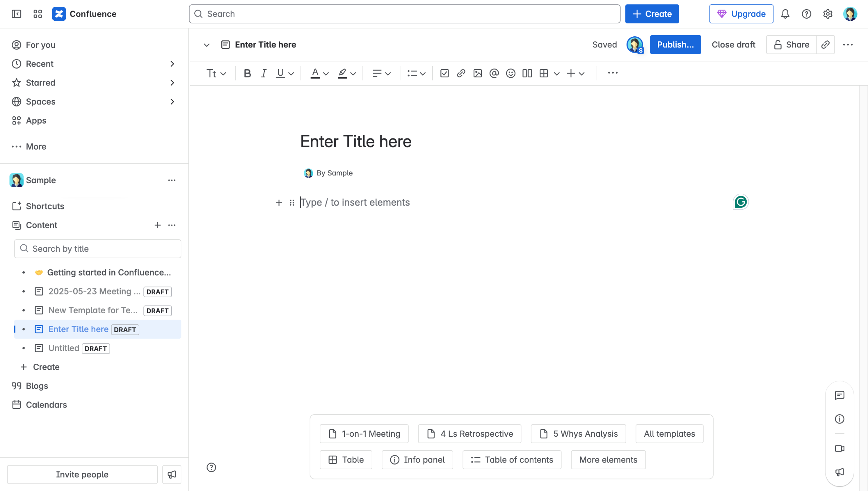Open the text styles dropdown
The width and height of the screenshot is (868, 491).
[216, 73]
